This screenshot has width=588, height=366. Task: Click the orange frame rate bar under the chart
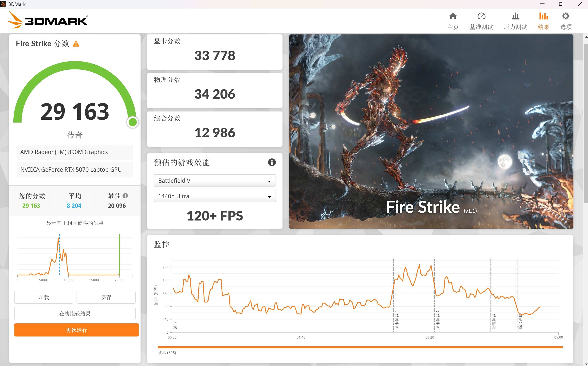(x=360, y=347)
